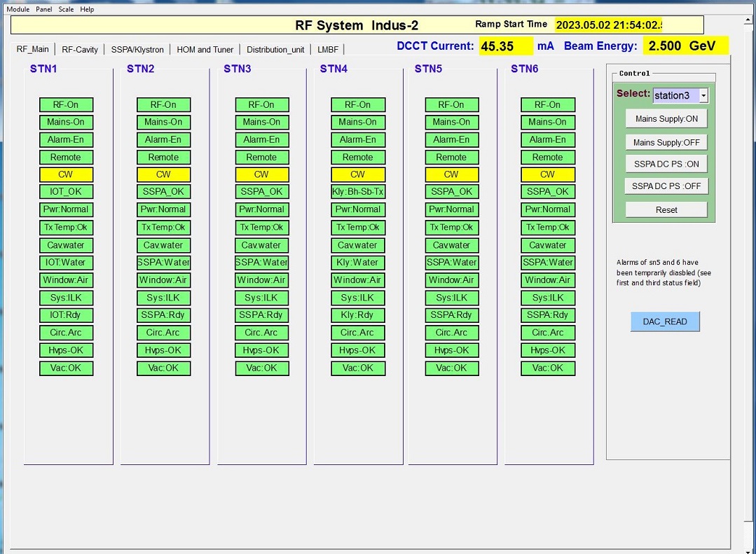
Task: Open the Scale menu
Action: [66, 9]
